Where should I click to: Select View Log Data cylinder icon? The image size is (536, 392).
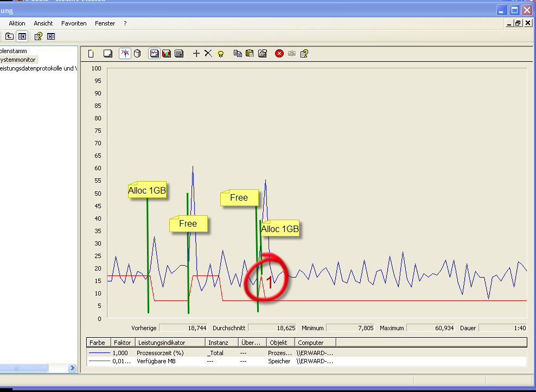pos(137,53)
